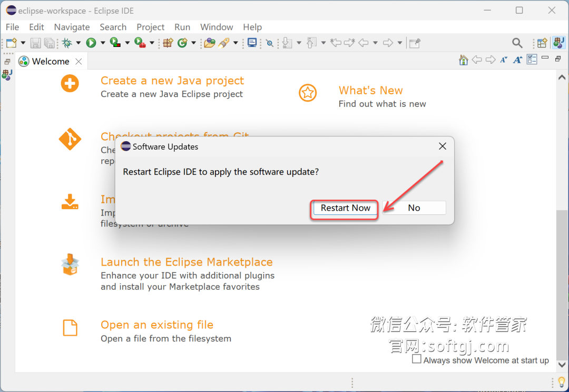Click the magnifier Quick Access search icon
Screen dimensions: 569x392
(x=517, y=43)
